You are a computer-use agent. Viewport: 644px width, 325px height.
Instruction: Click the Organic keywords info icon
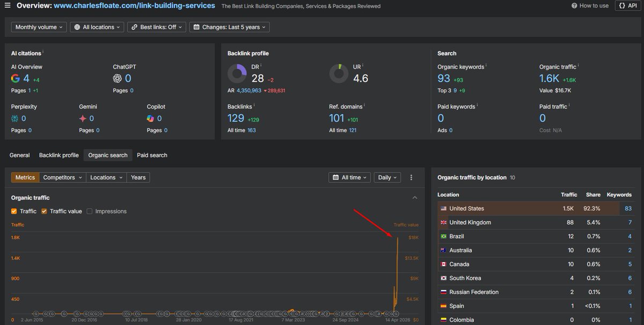(x=486, y=65)
